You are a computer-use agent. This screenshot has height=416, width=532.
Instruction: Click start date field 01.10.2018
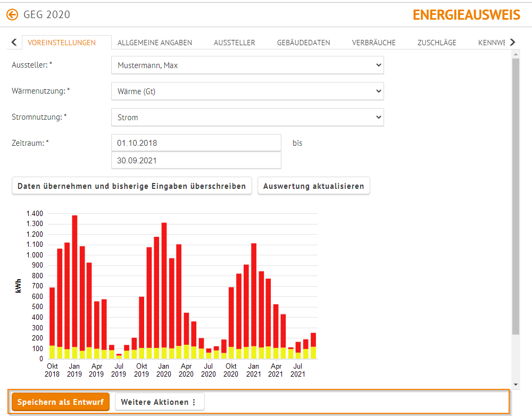[x=196, y=143]
